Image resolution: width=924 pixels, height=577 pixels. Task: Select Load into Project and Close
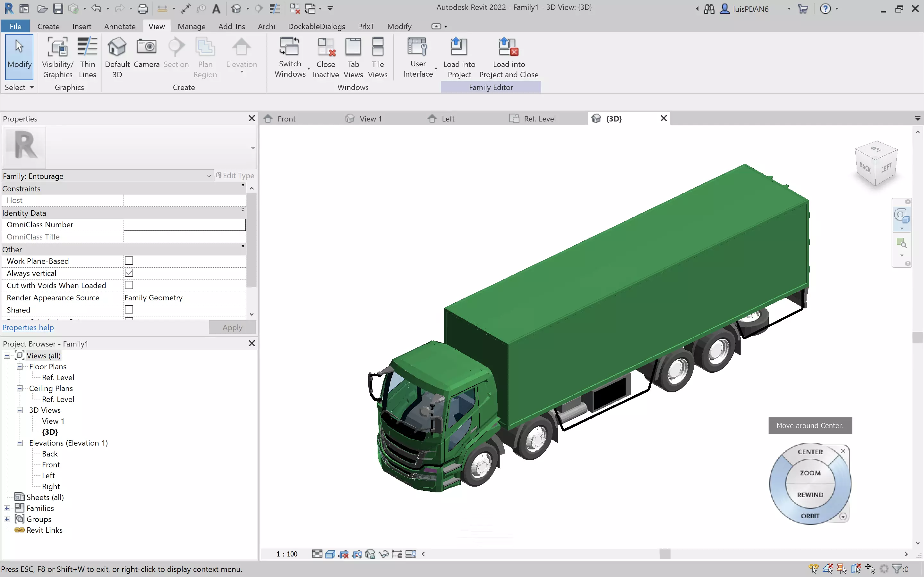(x=509, y=57)
